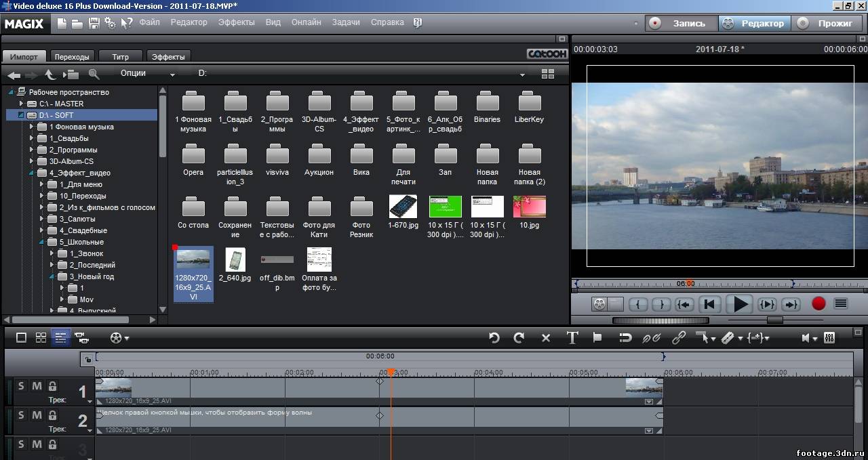Click the Catooh online media logo

point(547,54)
